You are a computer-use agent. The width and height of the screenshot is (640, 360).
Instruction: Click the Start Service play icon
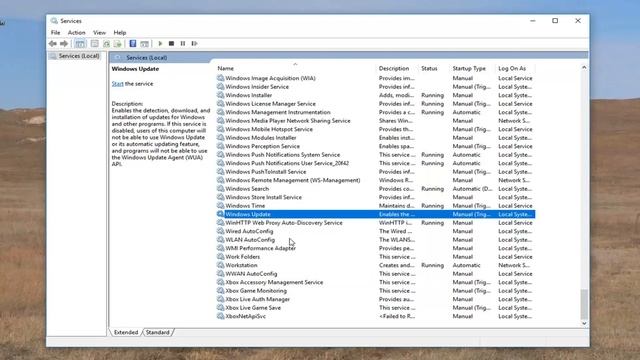coord(160,44)
